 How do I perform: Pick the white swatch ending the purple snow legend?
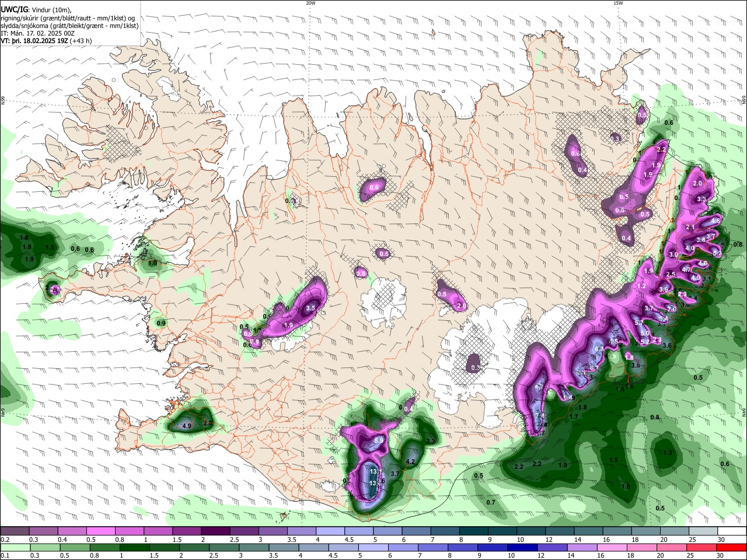(732, 531)
